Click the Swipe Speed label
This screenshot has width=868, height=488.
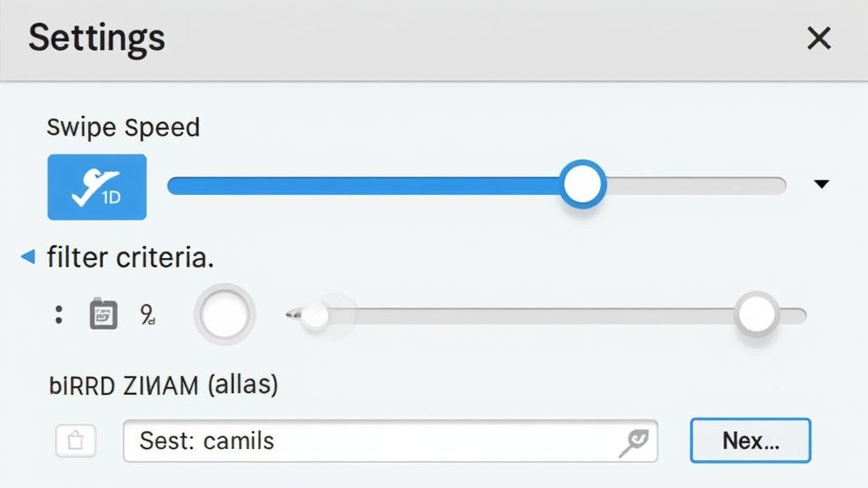[123, 128]
